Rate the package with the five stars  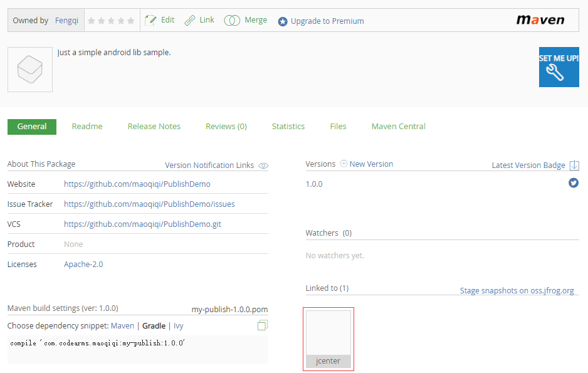(111, 21)
